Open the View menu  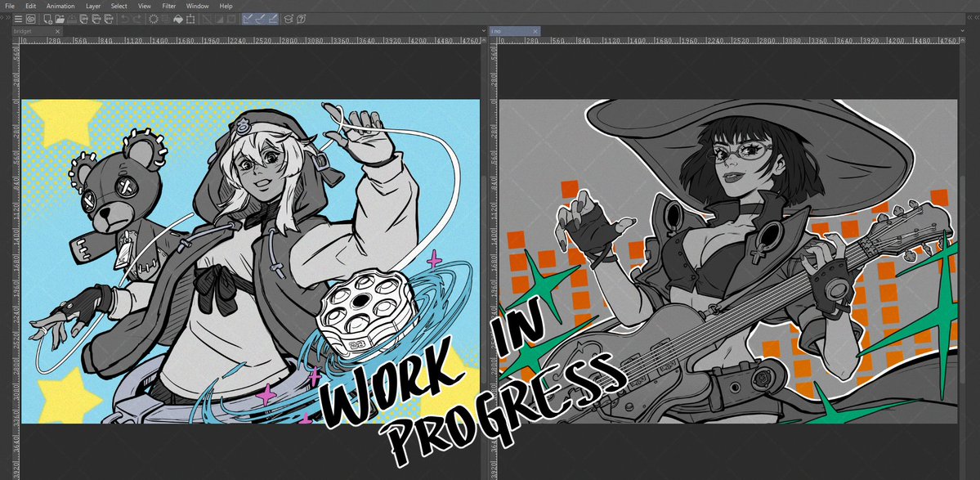[145, 7]
